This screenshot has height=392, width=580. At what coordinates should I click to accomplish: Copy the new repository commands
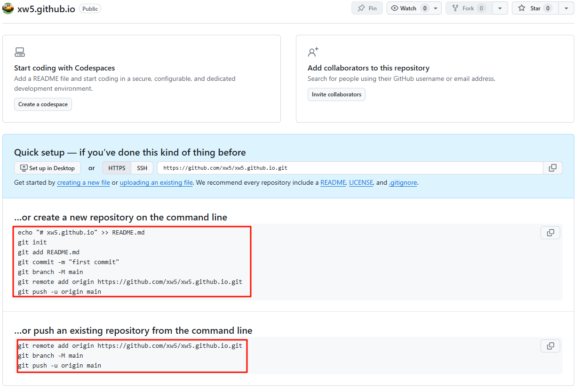[550, 233]
